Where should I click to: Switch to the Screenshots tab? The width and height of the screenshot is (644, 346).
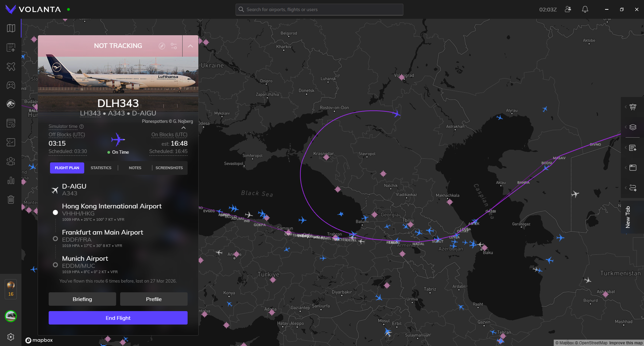169,168
